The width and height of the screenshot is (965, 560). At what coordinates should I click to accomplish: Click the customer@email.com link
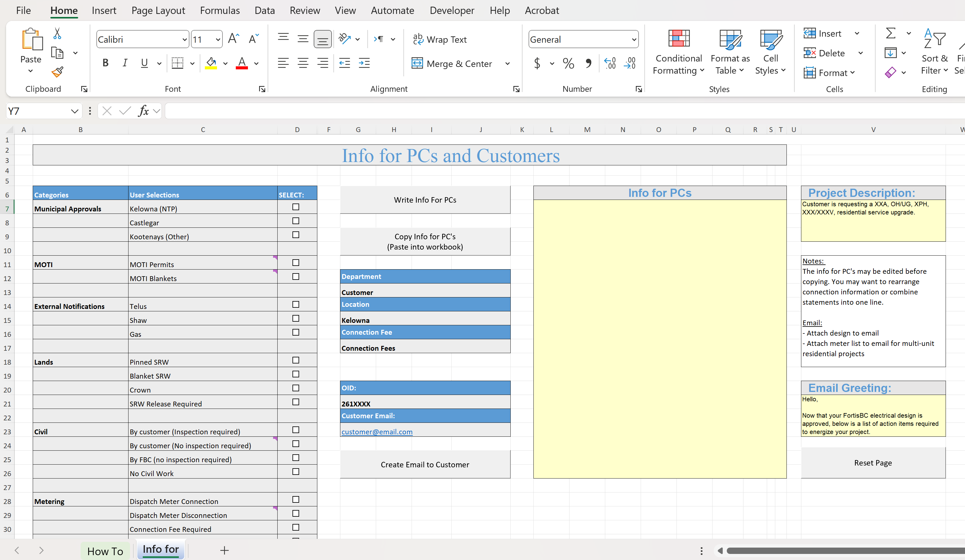click(x=377, y=432)
